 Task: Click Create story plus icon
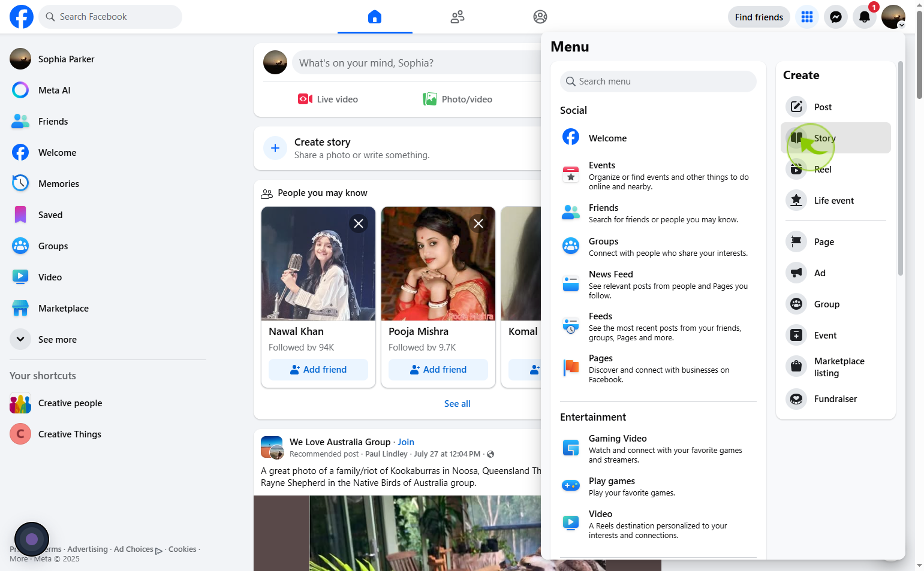coord(275,148)
